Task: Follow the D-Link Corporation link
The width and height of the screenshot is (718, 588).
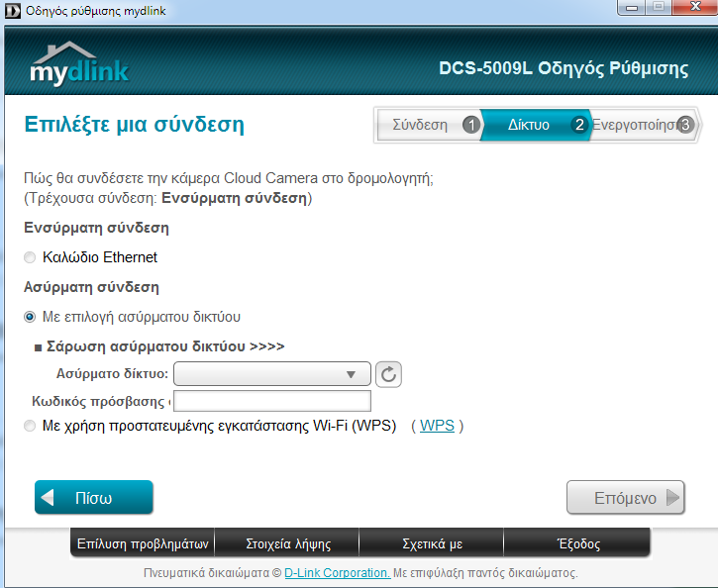Action: point(338,573)
